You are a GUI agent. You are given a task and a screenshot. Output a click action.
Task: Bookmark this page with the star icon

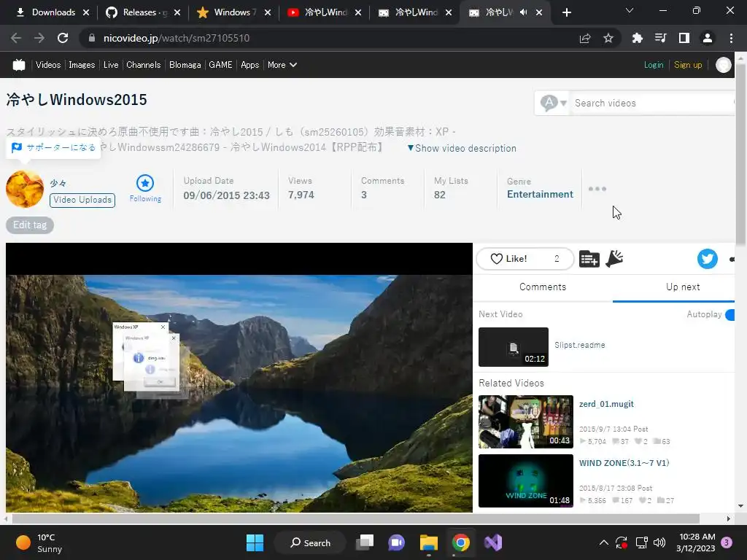click(608, 38)
